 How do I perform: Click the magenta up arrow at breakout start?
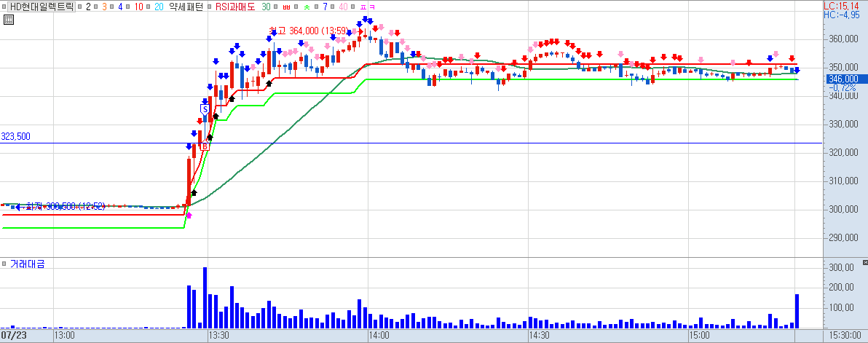click(189, 215)
